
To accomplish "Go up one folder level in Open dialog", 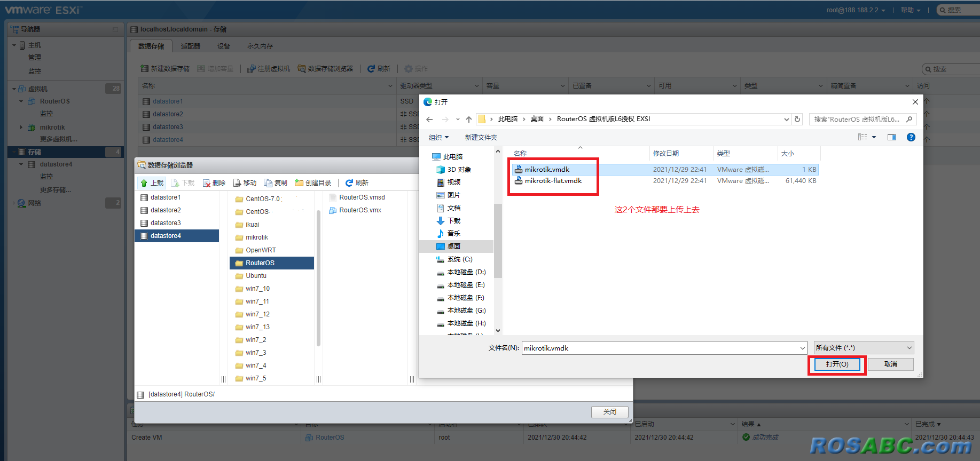I will pyautogui.click(x=468, y=119).
